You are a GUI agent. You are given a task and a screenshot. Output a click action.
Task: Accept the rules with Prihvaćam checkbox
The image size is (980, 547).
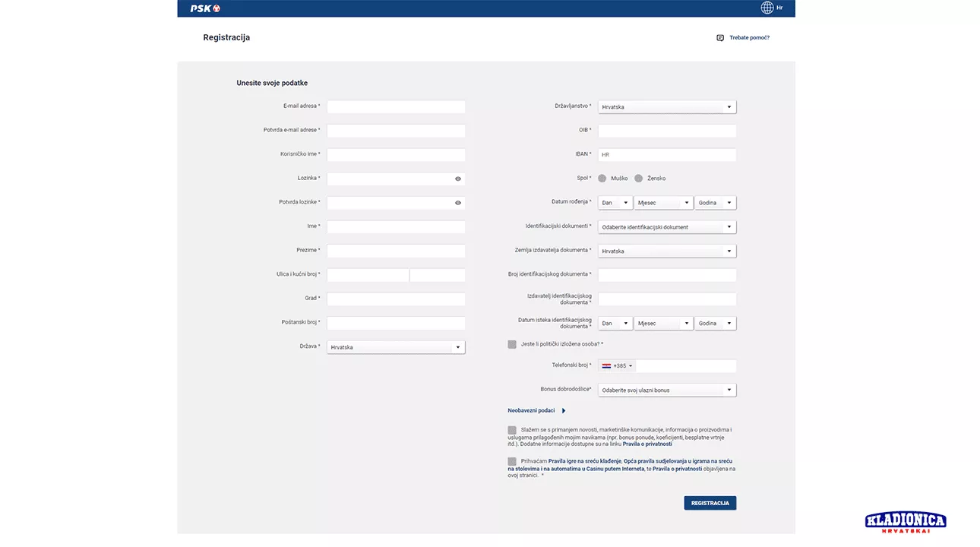[x=512, y=461]
